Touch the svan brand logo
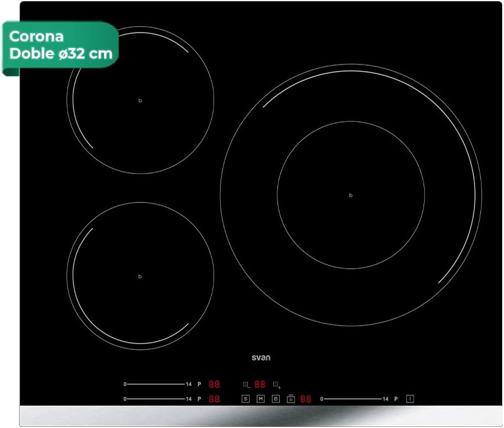This screenshot has width=504, height=428. pyautogui.click(x=261, y=358)
